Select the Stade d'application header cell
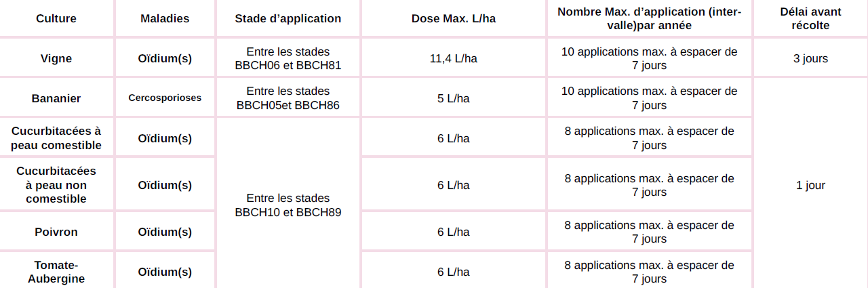Screen dimensions: 868x288 tap(288, 18)
